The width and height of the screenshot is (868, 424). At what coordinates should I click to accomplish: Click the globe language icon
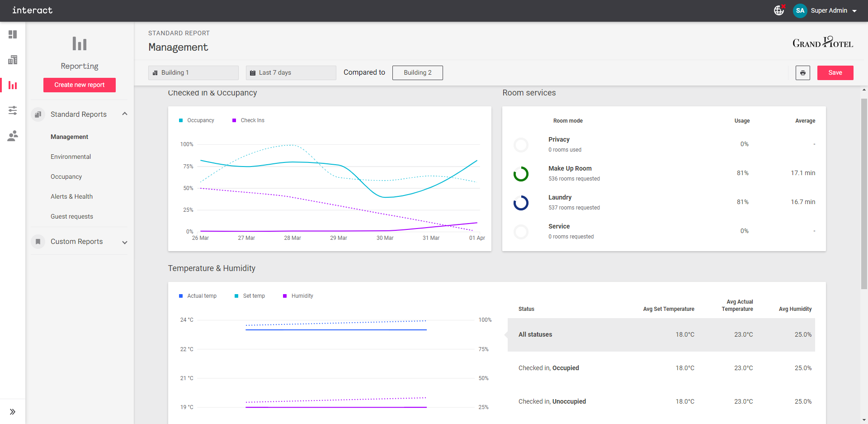(779, 10)
